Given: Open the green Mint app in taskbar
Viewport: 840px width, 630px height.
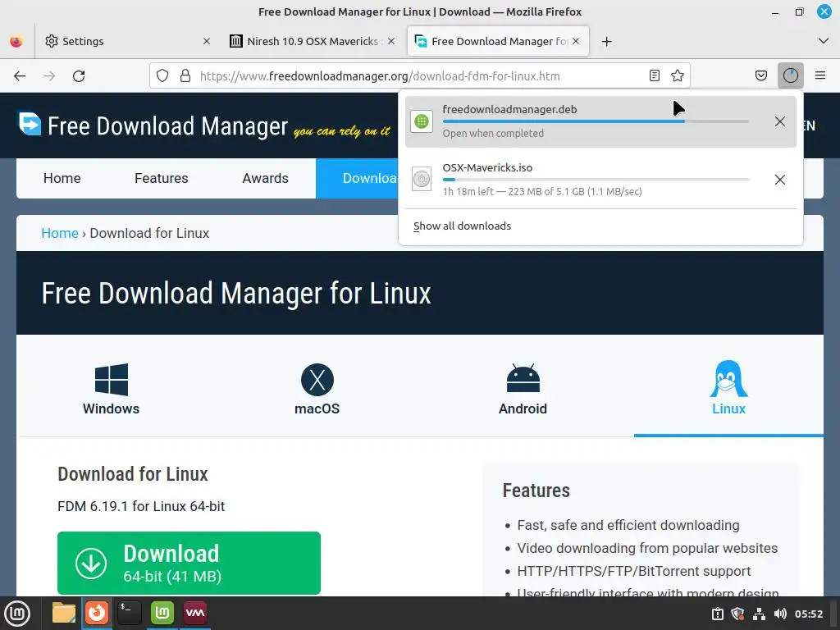Looking at the screenshot, I should point(162,614).
